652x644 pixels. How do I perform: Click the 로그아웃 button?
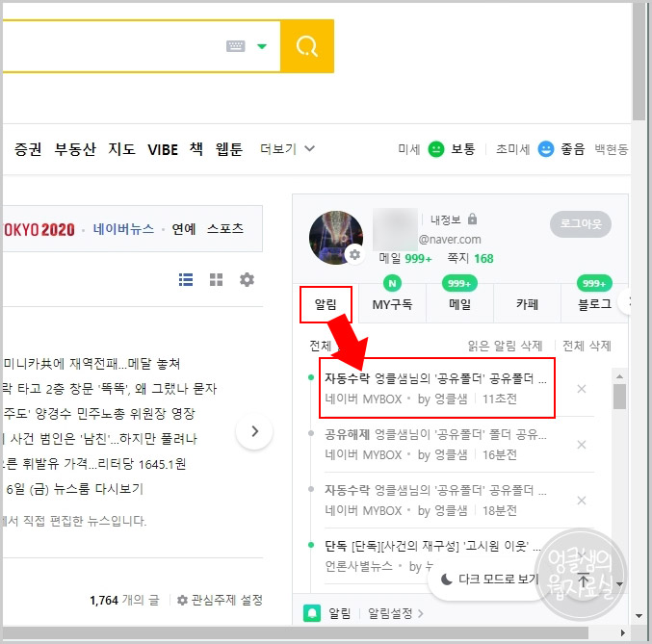(x=581, y=224)
